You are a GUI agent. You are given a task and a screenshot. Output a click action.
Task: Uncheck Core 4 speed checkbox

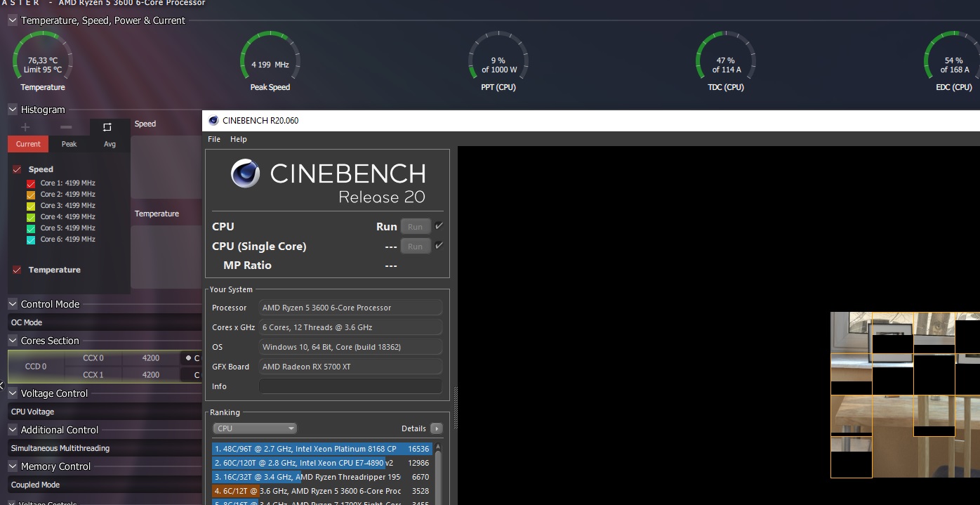click(x=31, y=217)
